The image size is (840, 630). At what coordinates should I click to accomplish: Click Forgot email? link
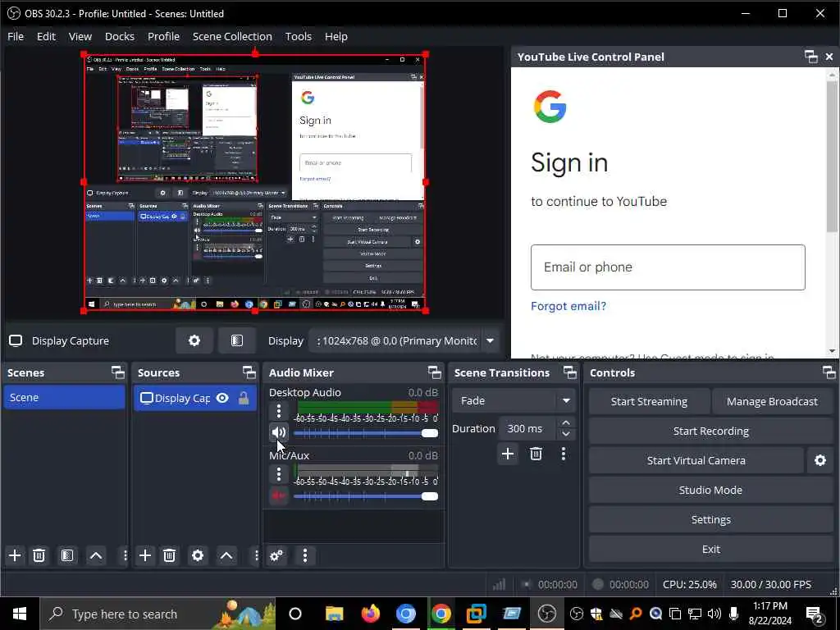tap(568, 306)
